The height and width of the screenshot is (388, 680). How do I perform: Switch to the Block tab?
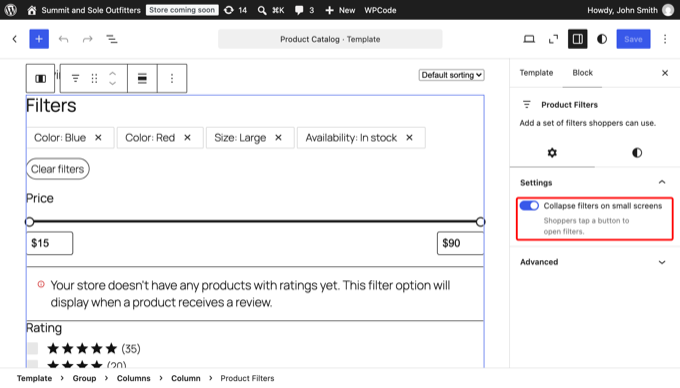[x=582, y=73]
